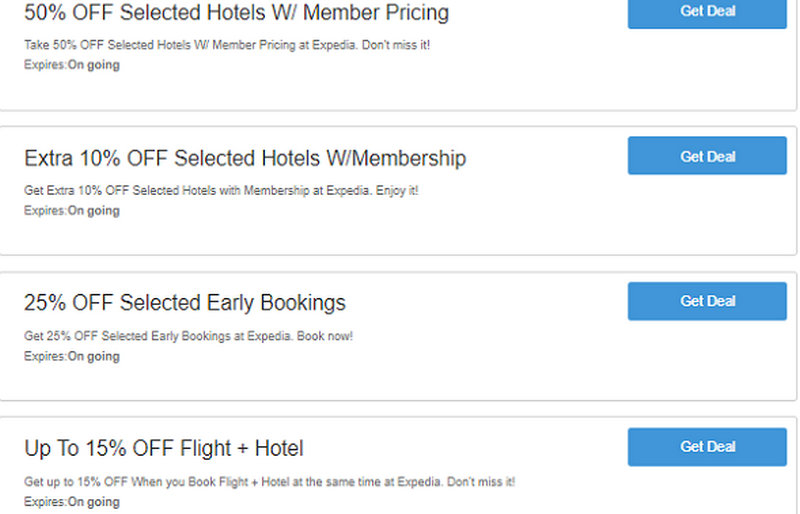Click Get Deal for Extra 10% OFF hotels
This screenshot has height=514, width=800.
pos(707,156)
